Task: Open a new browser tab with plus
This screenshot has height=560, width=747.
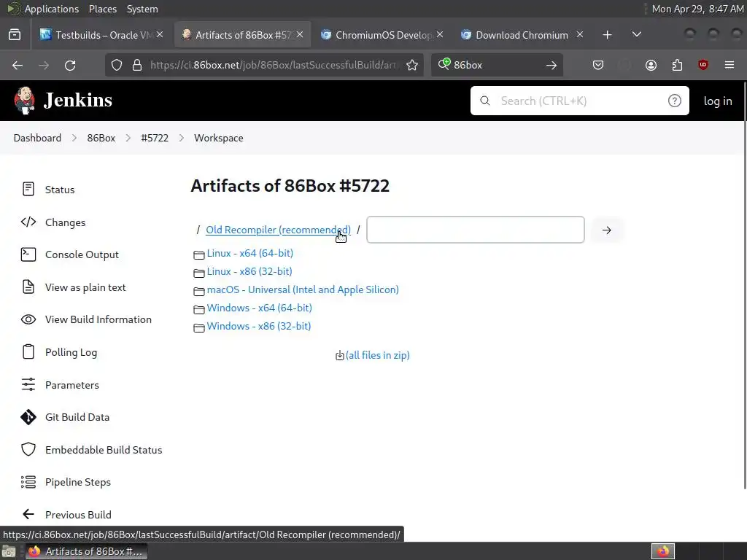Action: 607,35
